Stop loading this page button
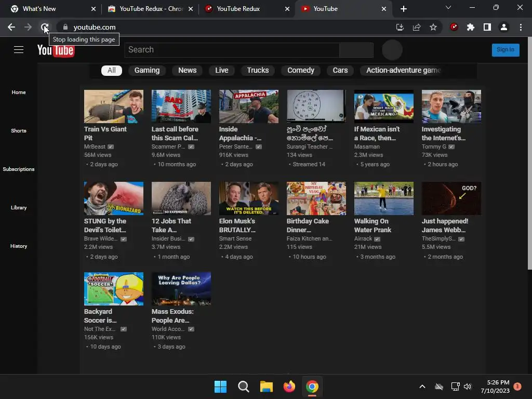The height and width of the screenshot is (399, 532). point(45,27)
